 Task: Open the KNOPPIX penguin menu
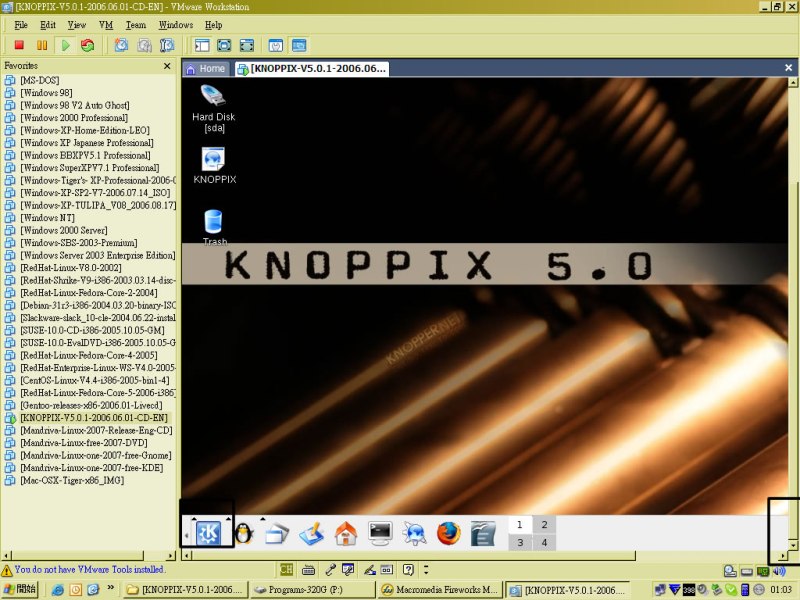[244, 534]
